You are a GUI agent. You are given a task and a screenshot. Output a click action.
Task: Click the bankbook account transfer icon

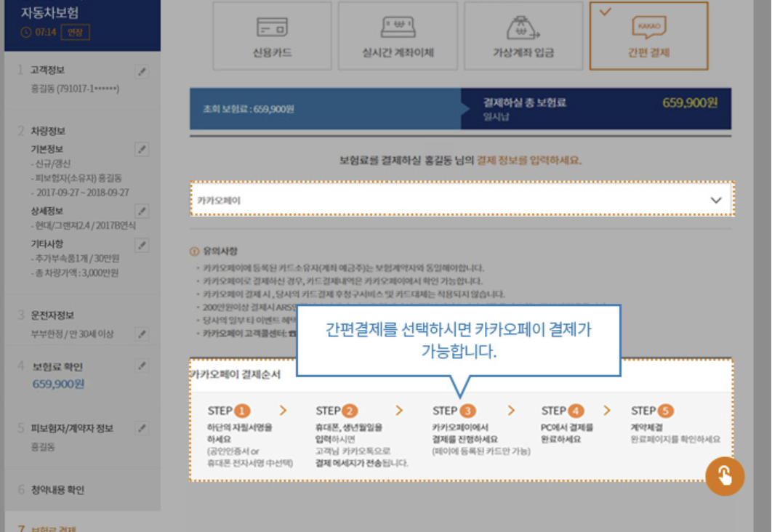point(398,27)
